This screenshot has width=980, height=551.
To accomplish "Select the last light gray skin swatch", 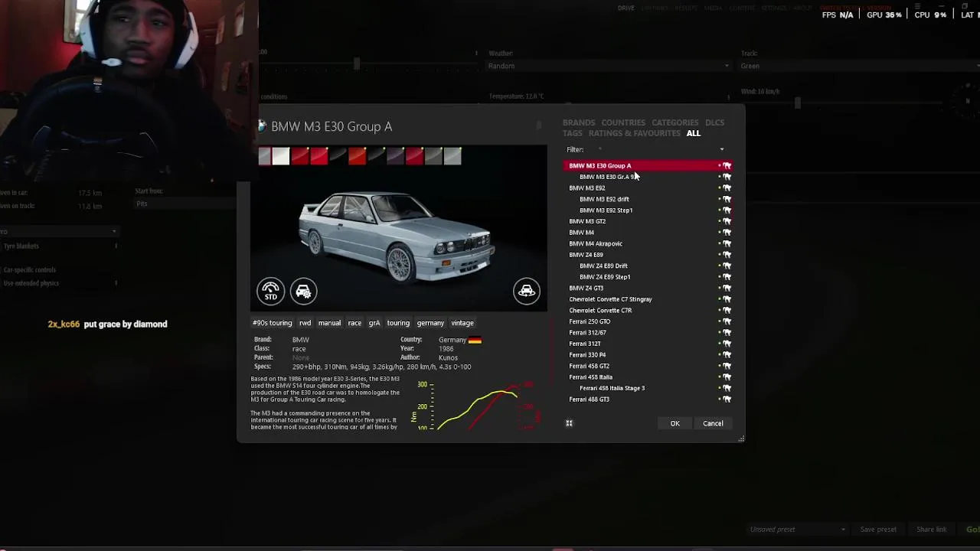I will [x=452, y=156].
